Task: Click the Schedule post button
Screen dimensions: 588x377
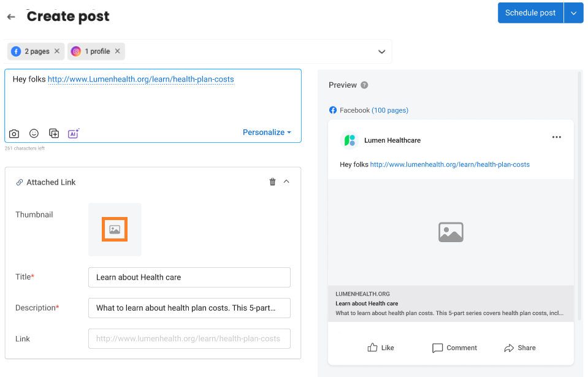Action: coord(530,12)
